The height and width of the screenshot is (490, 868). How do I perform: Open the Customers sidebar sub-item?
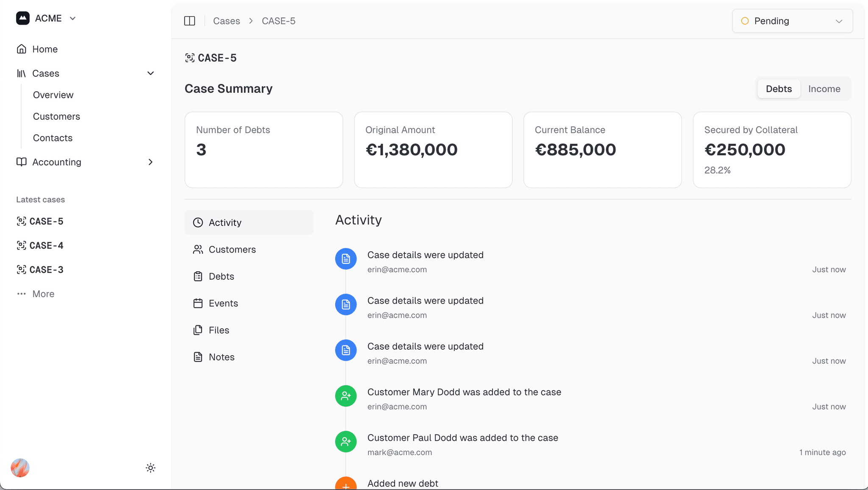point(56,117)
